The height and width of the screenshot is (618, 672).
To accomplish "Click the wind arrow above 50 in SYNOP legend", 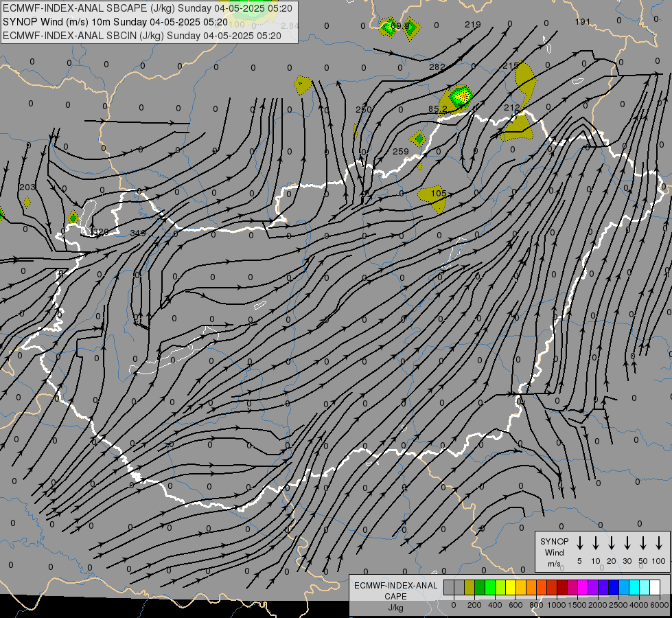I will click(x=643, y=543).
